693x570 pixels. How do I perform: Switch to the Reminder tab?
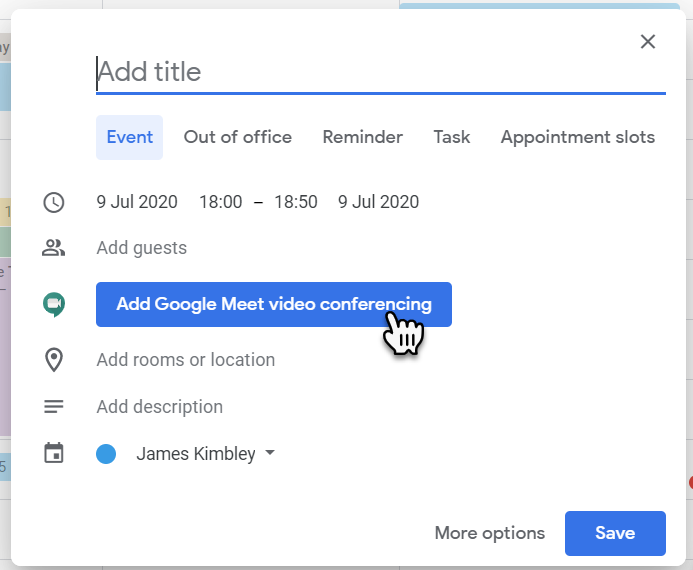362,137
